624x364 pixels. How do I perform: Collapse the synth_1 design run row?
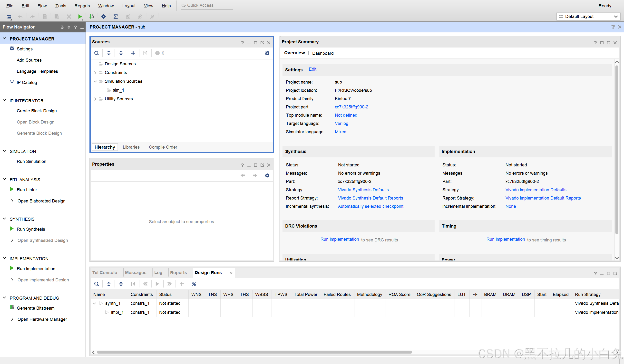pos(94,303)
